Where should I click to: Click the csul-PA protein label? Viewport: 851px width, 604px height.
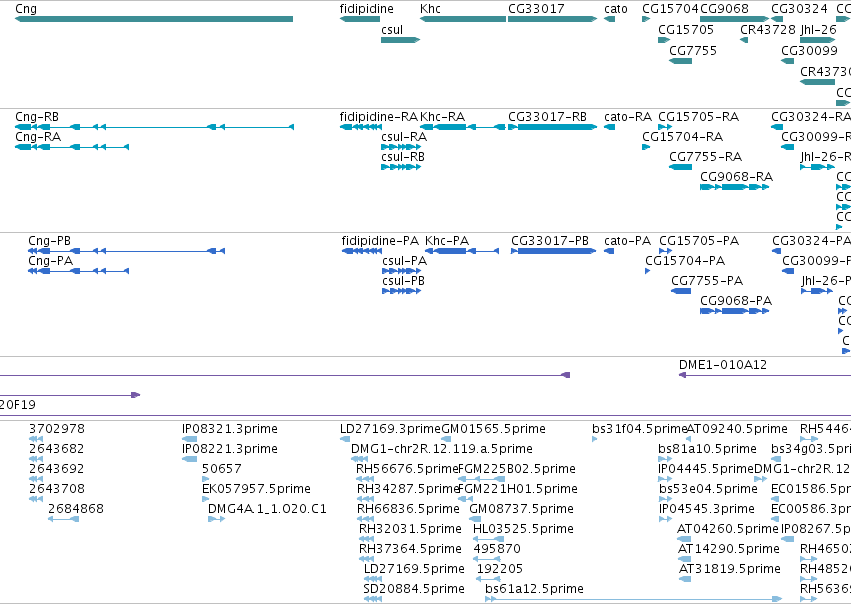tap(404, 261)
